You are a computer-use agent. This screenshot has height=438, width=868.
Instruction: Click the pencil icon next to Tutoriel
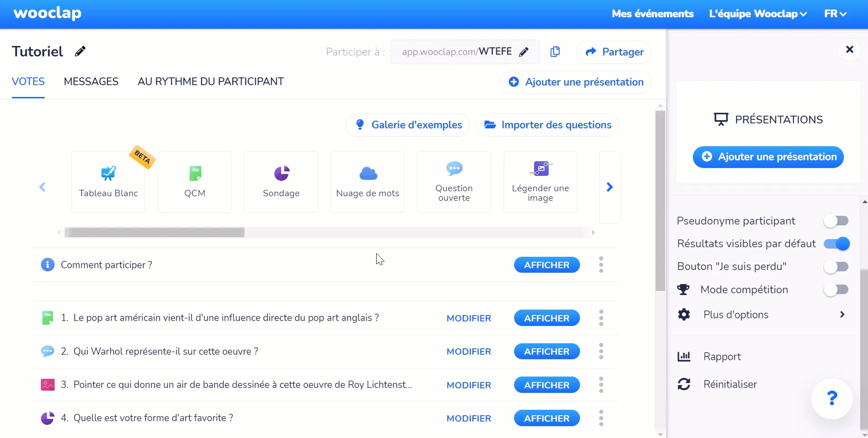[81, 51]
